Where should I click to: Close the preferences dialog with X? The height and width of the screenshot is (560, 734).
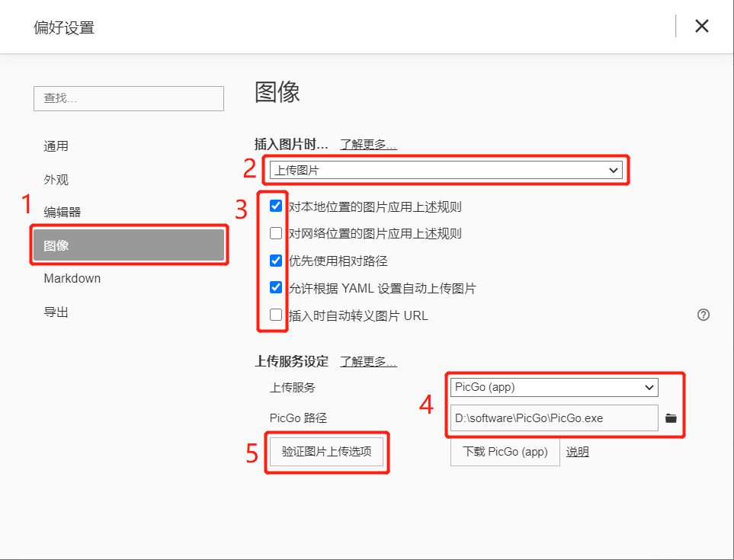pos(702,26)
